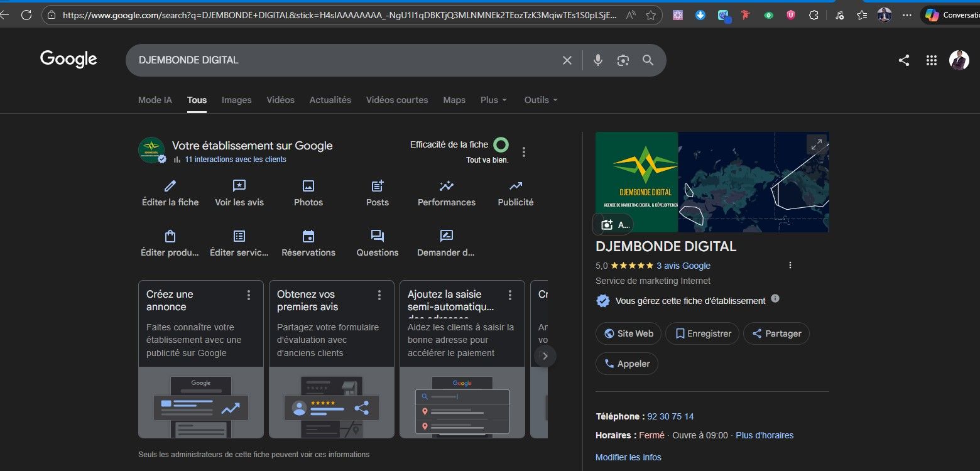The width and height of the screenshot is (980, 471).
Task: Start voice search with microphone icon
Action: [x=598, y=60]
